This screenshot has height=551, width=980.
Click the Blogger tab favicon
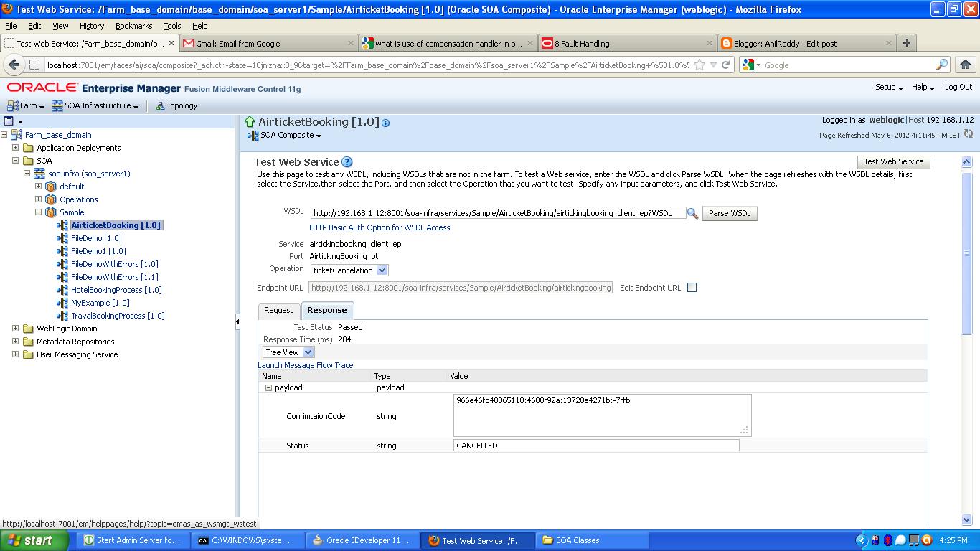click(726, 43)
